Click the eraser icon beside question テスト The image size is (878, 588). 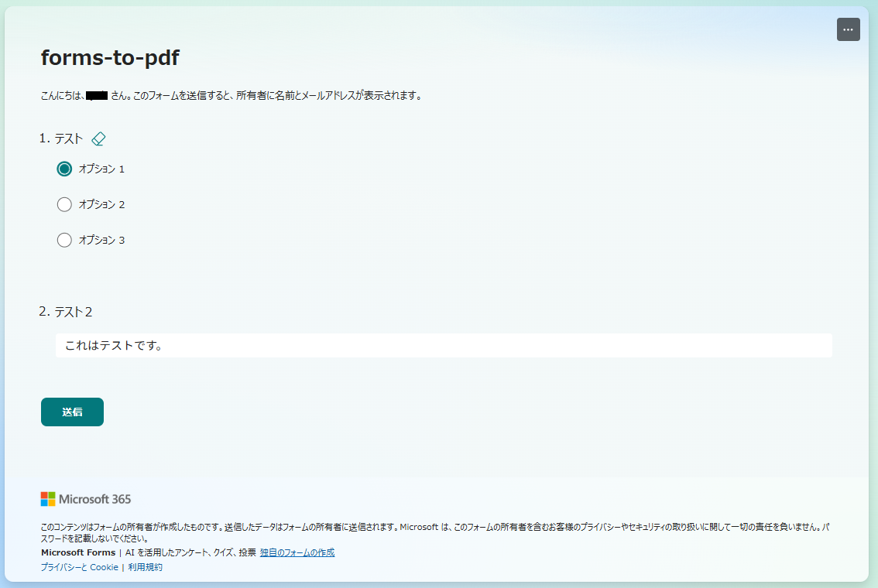pos(98,138)
